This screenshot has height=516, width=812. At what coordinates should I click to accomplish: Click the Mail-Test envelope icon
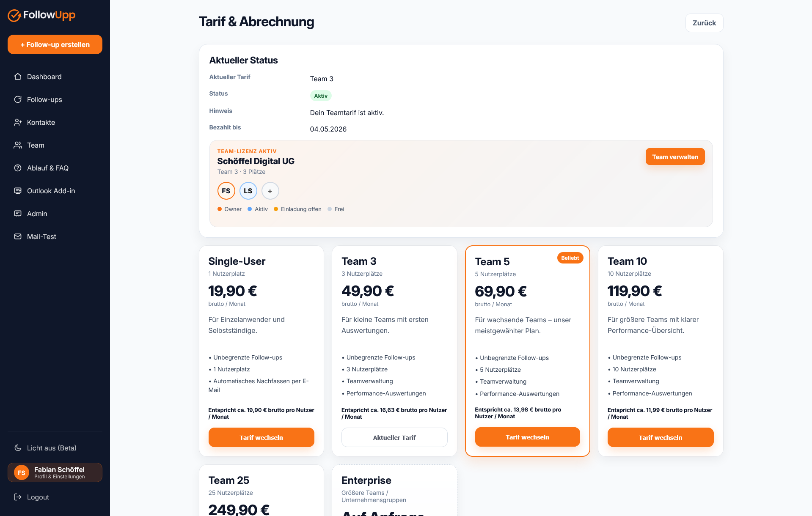[x=18, y=236]
